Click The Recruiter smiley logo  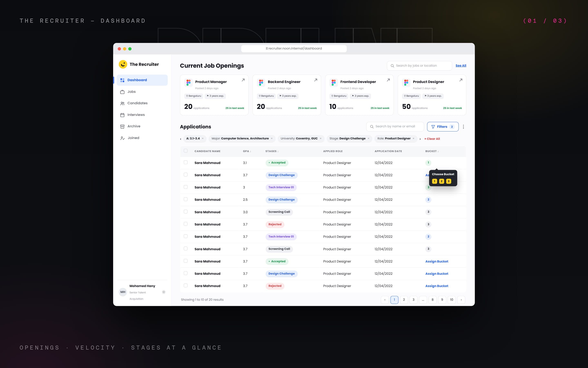click(123, 64)
